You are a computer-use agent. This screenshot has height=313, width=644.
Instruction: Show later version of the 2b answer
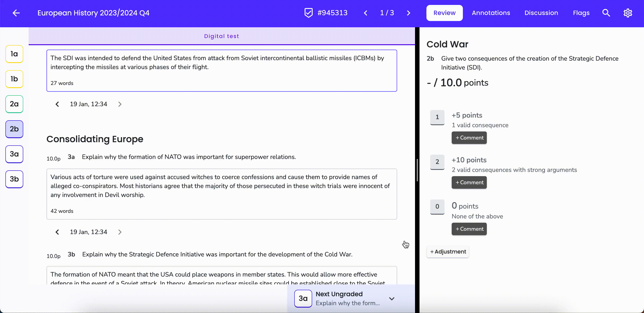pyautogui.click(x=120, y=104)
